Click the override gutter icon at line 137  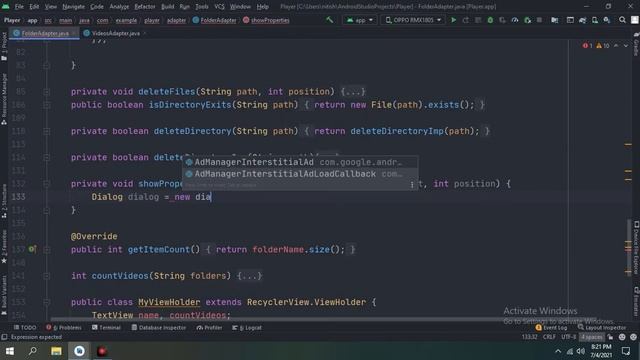point(32,249)
